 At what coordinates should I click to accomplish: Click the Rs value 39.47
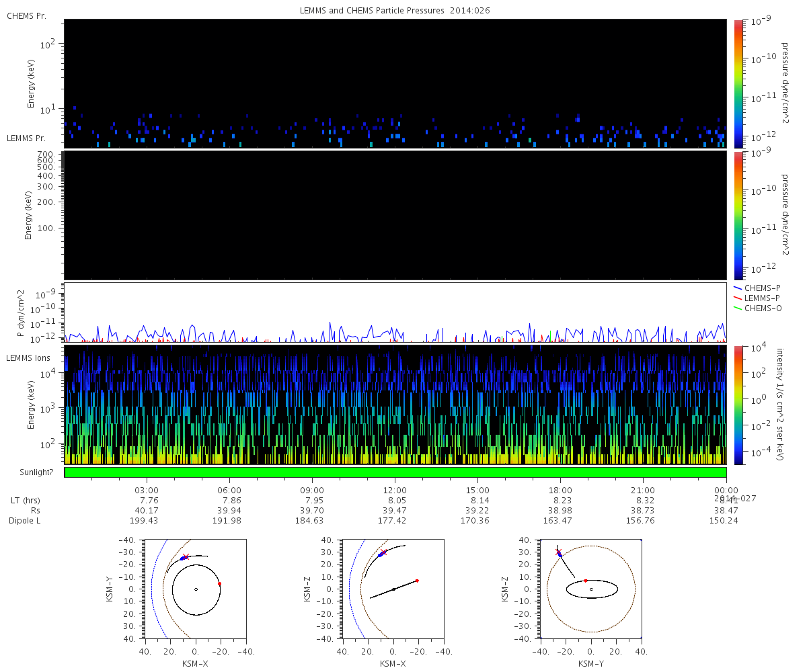pos(395,511)
